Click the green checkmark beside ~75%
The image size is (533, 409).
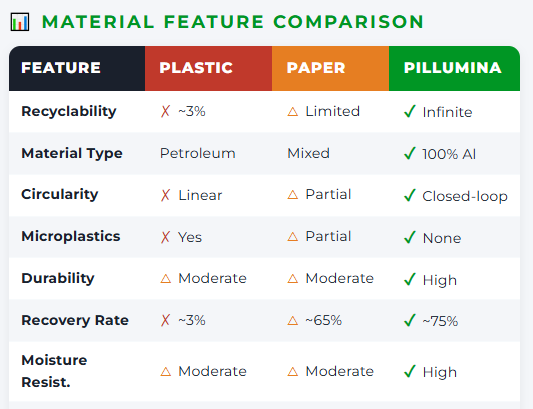point(410,320)
